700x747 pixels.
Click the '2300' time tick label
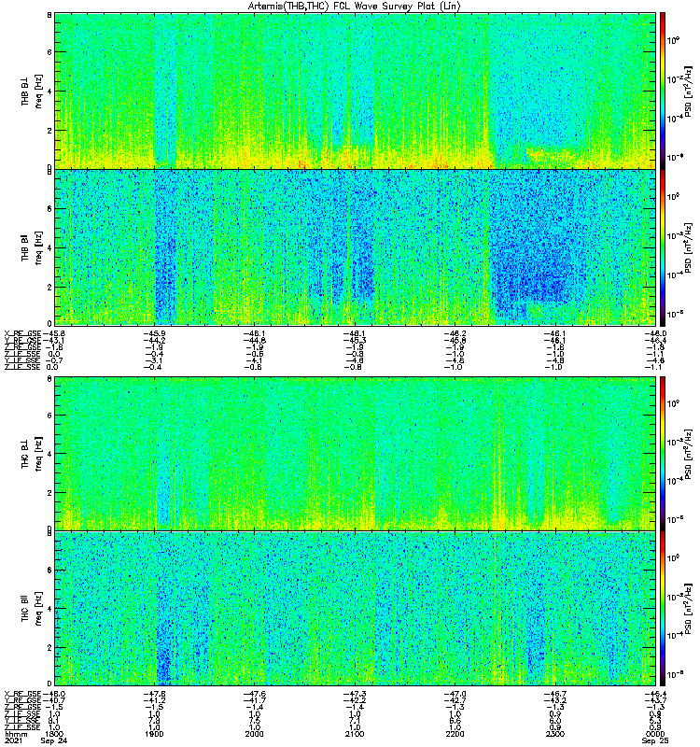(555, 734)
